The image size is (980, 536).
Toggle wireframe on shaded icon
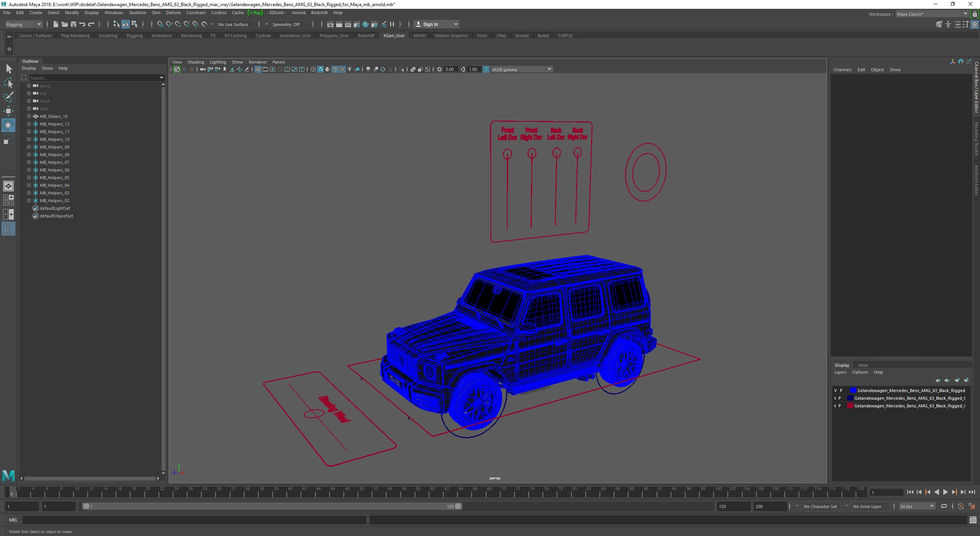click(335, 69)
